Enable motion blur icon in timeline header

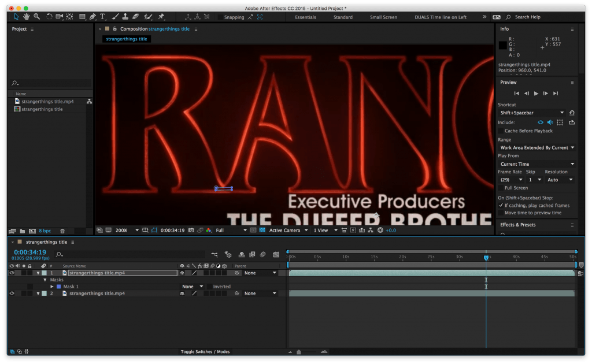(263, 255)
